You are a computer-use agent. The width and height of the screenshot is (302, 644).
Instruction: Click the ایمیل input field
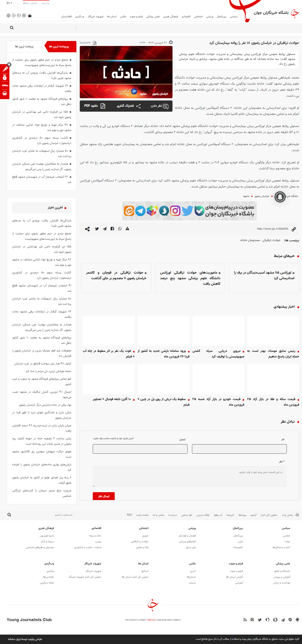point(140,449)
